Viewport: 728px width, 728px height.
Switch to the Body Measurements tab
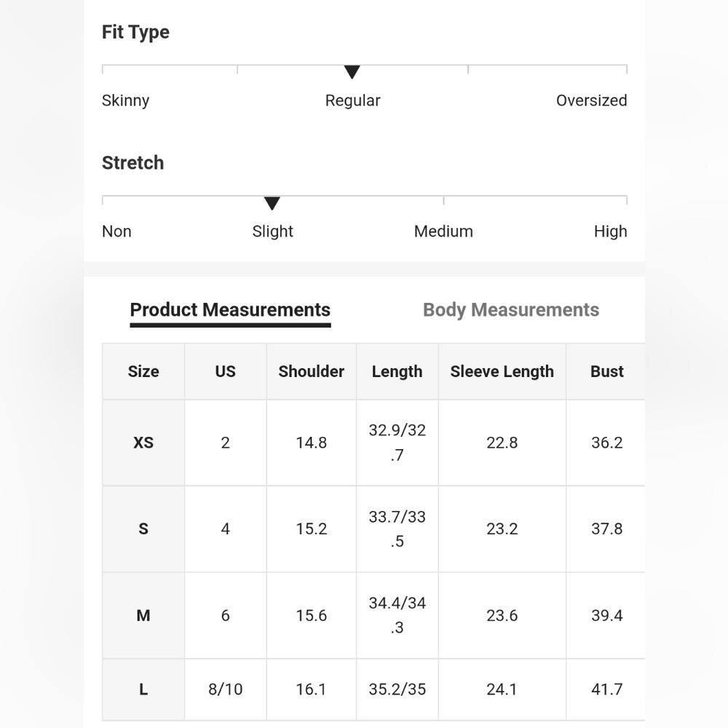point(510,310)
